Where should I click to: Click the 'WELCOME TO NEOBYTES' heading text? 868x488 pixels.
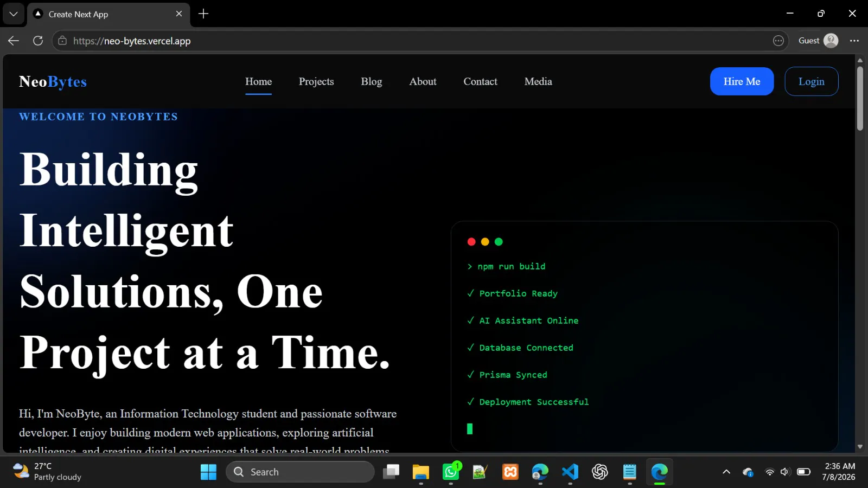pos(98,117)
